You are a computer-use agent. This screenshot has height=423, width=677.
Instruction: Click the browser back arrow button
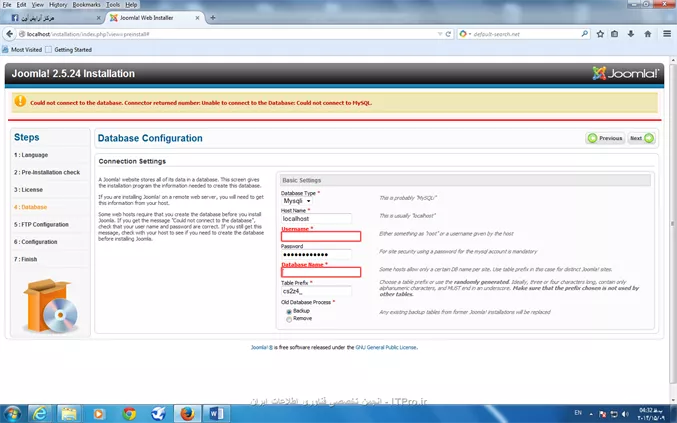pos(9,34)
